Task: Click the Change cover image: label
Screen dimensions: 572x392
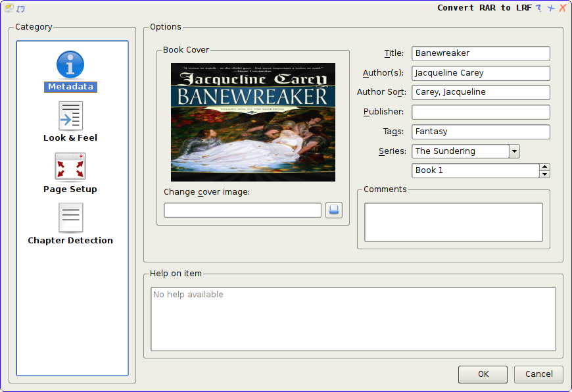Action: (207, 192)
